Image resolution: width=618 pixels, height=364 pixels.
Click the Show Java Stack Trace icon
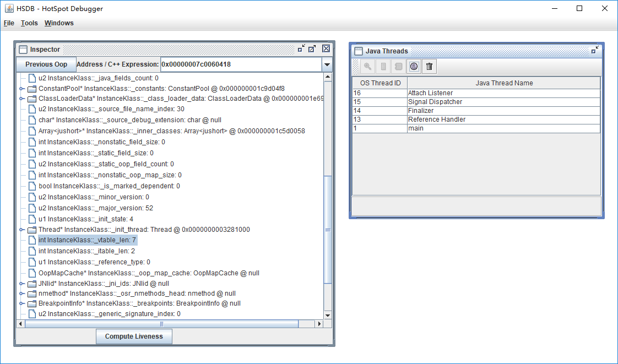398,67
